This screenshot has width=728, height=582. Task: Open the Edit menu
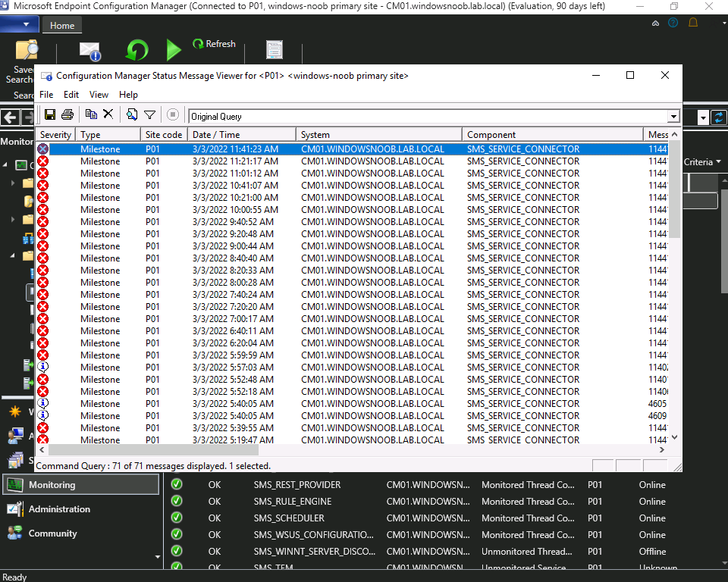(71, 95)
